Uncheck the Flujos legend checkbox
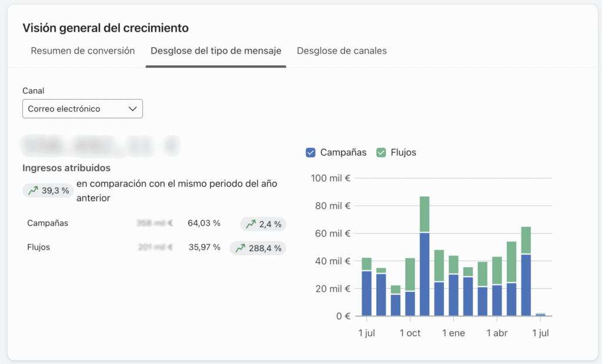The image size is (602, 364). (x=381, y=153)
